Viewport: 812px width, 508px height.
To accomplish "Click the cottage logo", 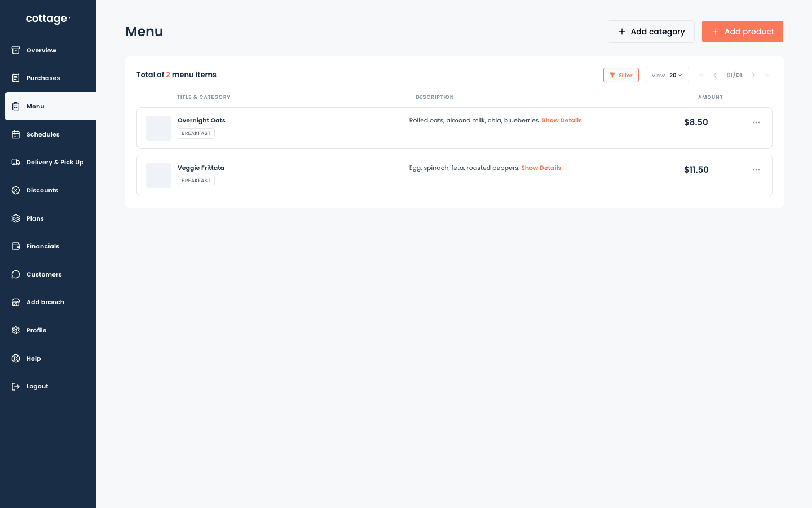I will 48,19.
